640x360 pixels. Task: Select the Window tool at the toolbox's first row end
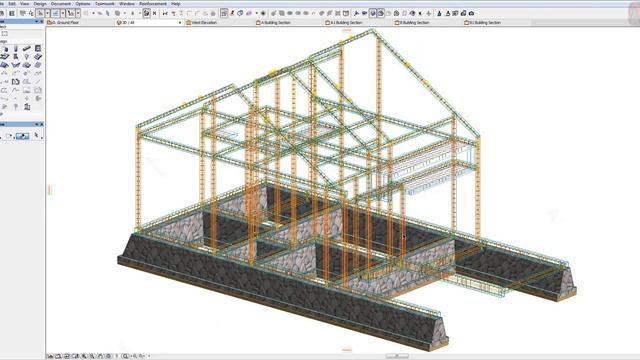point(38,49)
